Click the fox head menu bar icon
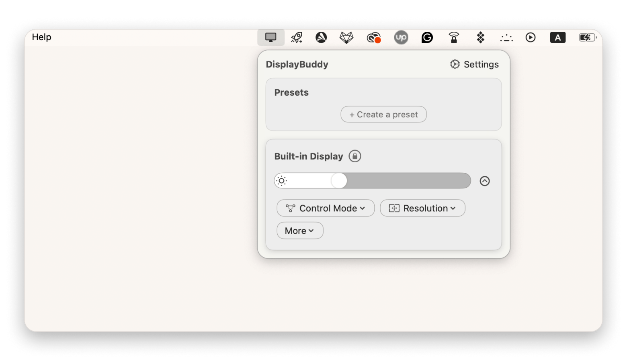The image size is (627, 364). (346, 37)
